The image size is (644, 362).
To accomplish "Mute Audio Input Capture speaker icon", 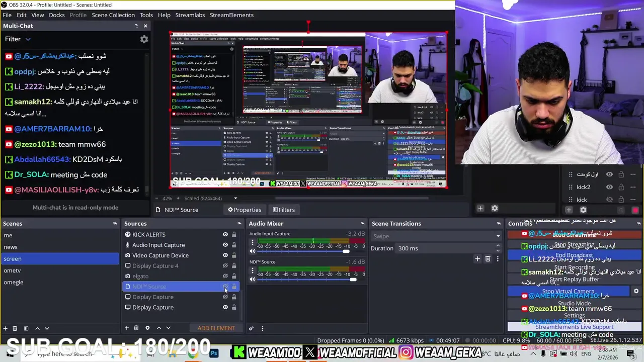I will click(x=253, y=251).
